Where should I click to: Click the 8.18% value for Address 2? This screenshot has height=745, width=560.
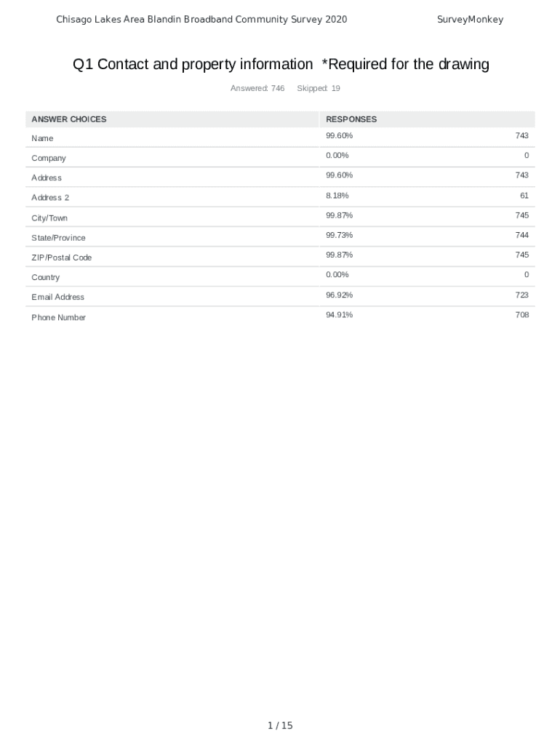click(x=337, y=196)
